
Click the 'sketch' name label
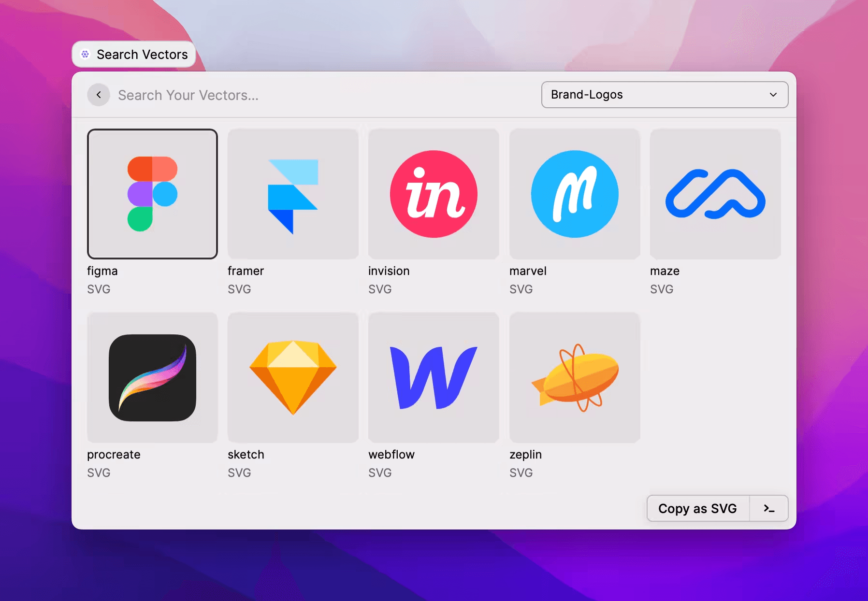246,455
